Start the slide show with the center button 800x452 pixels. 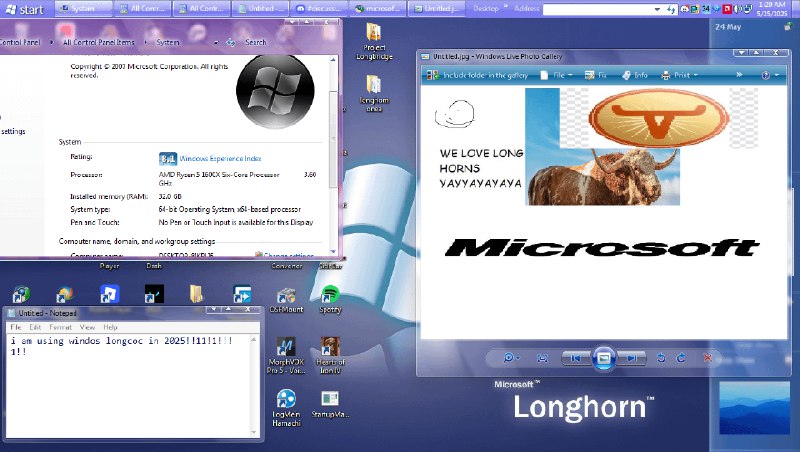[x=604, y=358]
